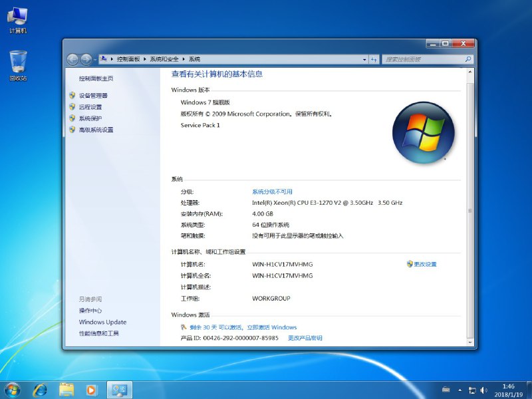Click the 'Service Pack 1' text

click(x=200, y=125)
